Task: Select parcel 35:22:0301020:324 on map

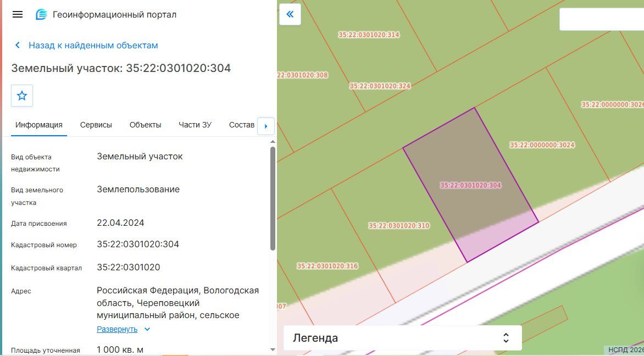Action: [380, 86]
